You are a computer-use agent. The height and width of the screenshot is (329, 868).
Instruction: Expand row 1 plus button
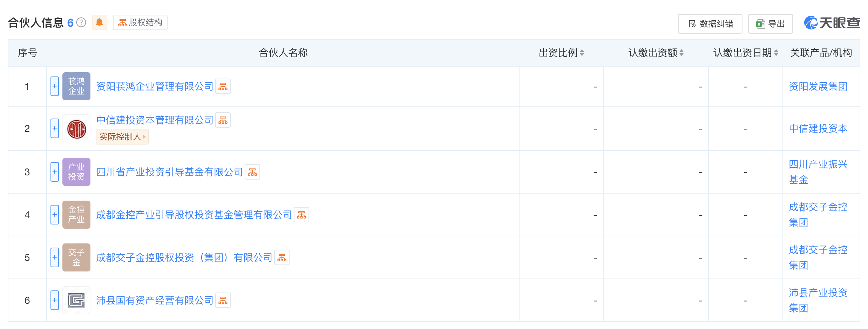(x=55, y=86)
